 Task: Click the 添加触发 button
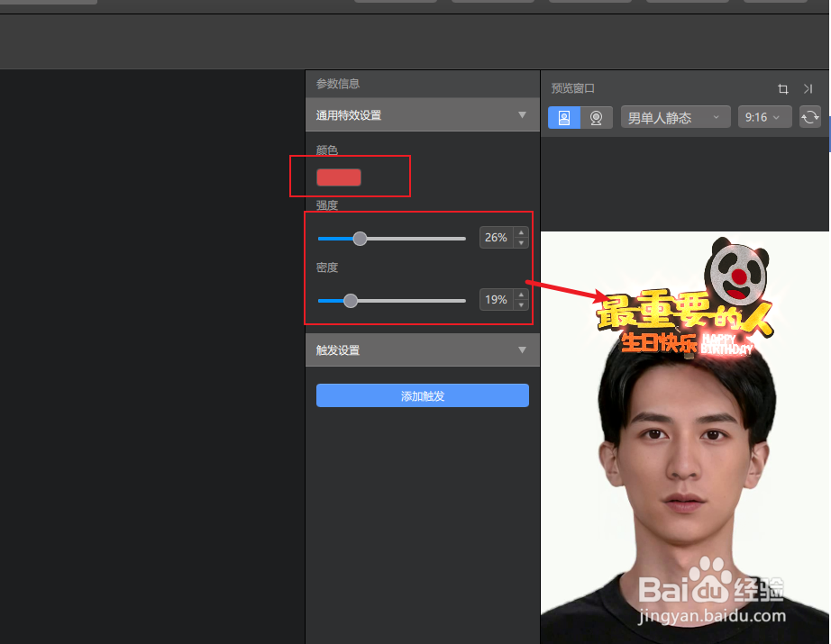point(423,395)
